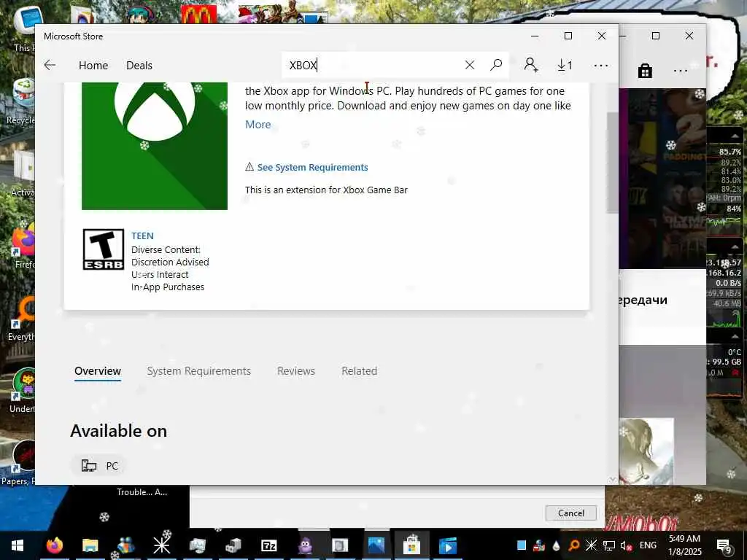Click the 'In-App Purchases' rating descriptor
The height and width of the screenshot is (560, 747).
168,287
